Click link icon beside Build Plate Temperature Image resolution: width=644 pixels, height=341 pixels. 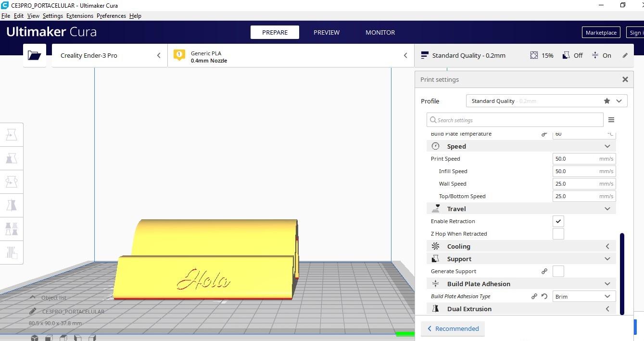(x=544, y=134)
